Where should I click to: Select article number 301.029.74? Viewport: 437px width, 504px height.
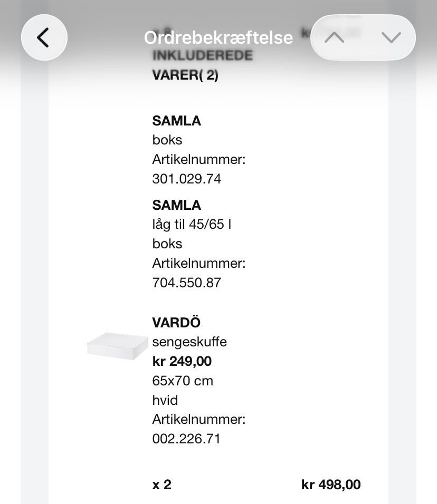186,179
